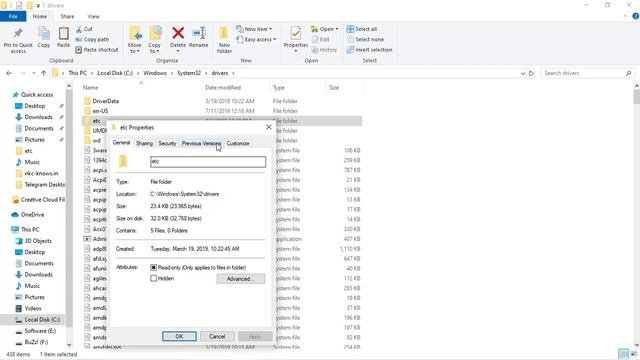Open the Customize tab in etc Properties
640x360 pixels.
click(238, 143)
